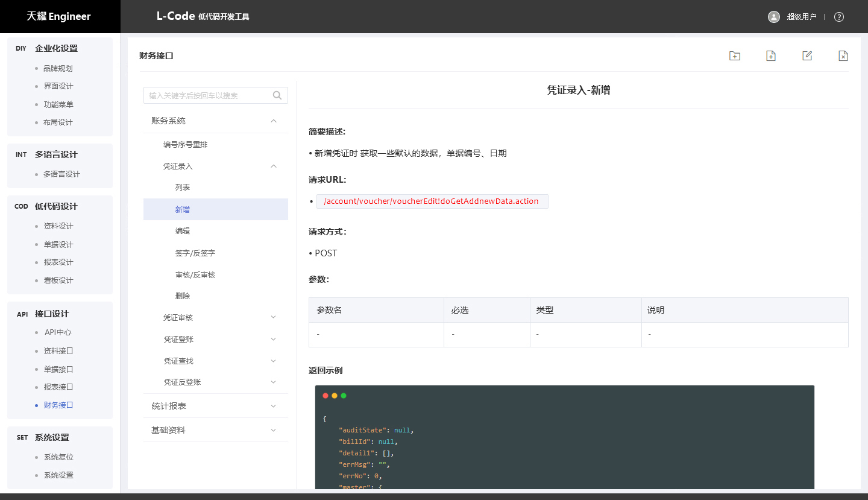
Task: Select 签字/反签字 in the tree
Action: click(195, 253)
